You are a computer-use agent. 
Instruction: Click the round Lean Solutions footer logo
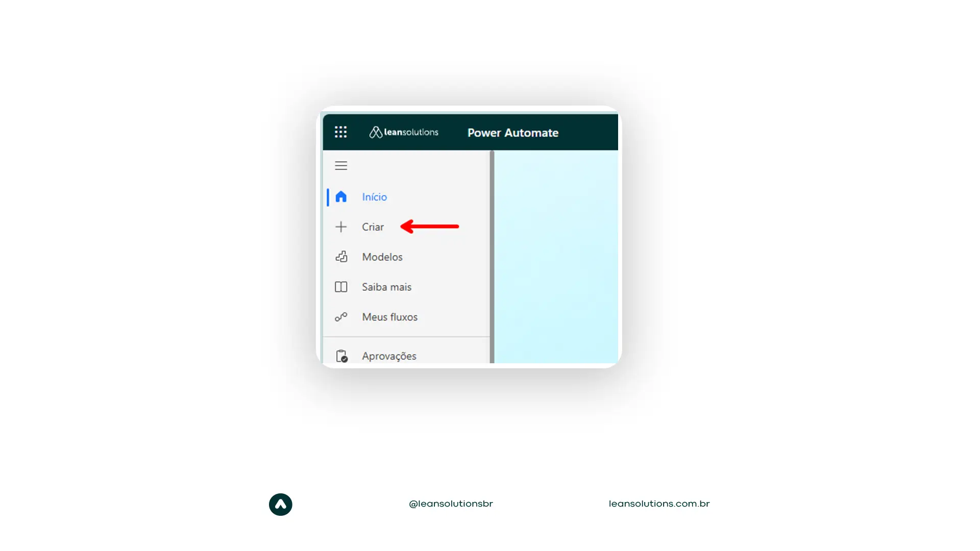pyautogui.click(x=281, y=505)
